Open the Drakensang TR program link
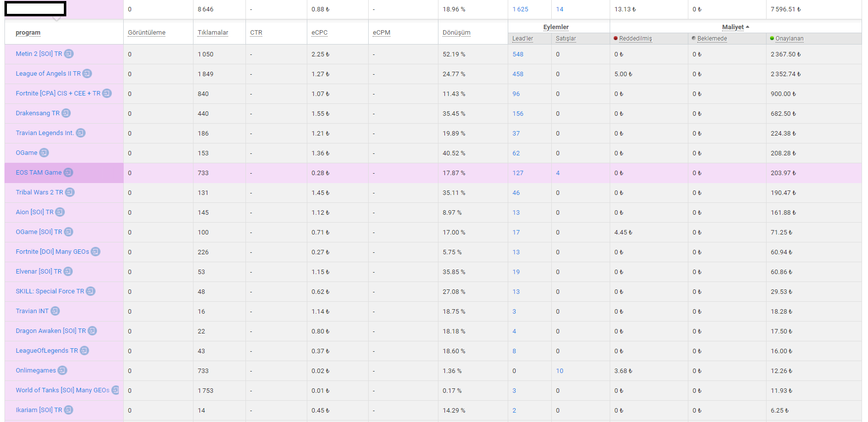The width and height of the screenshot is (868, 422). tap(38, 113)
